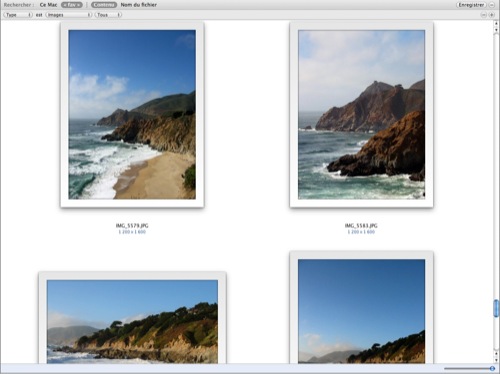Search by Contenu
This screenshot has height=374, width=500.
tap(104, 5)
